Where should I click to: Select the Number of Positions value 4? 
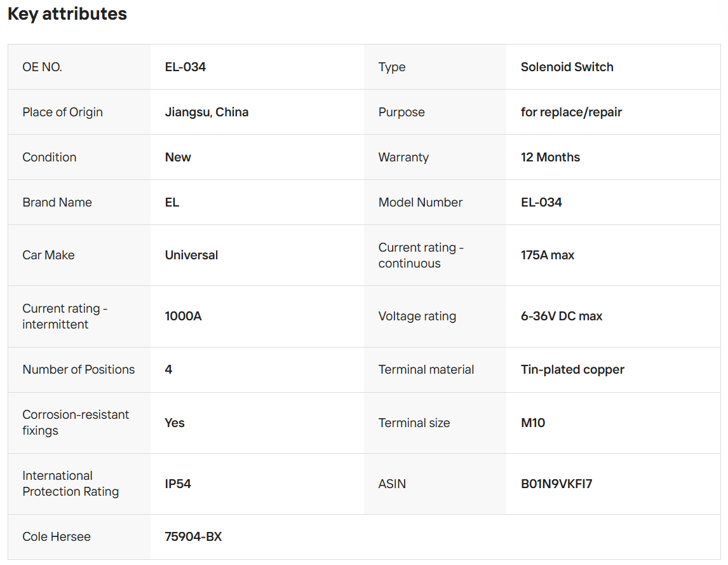point(168,369)
